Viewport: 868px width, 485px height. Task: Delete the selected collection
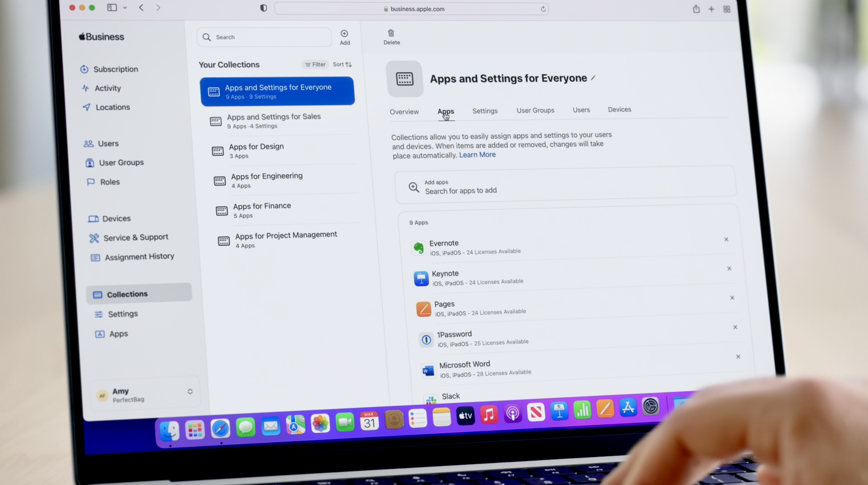click(391, 37)
